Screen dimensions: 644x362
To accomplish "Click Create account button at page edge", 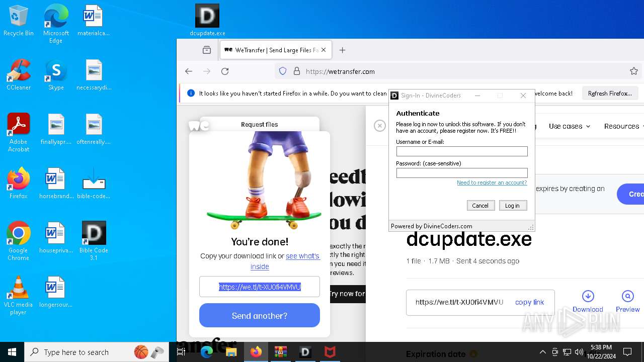I will (631, 194).
